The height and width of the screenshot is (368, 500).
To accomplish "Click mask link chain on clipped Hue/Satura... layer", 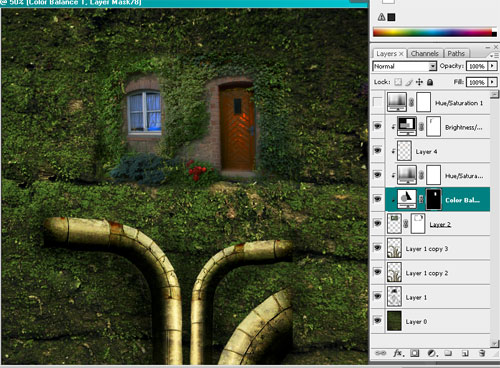I will pos(421,175).
